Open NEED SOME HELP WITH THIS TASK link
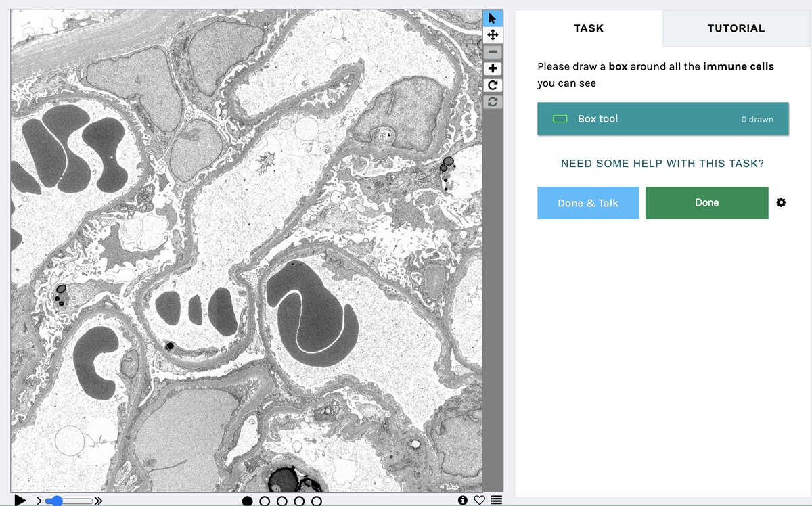812x506 pixels. click(662, 164)
